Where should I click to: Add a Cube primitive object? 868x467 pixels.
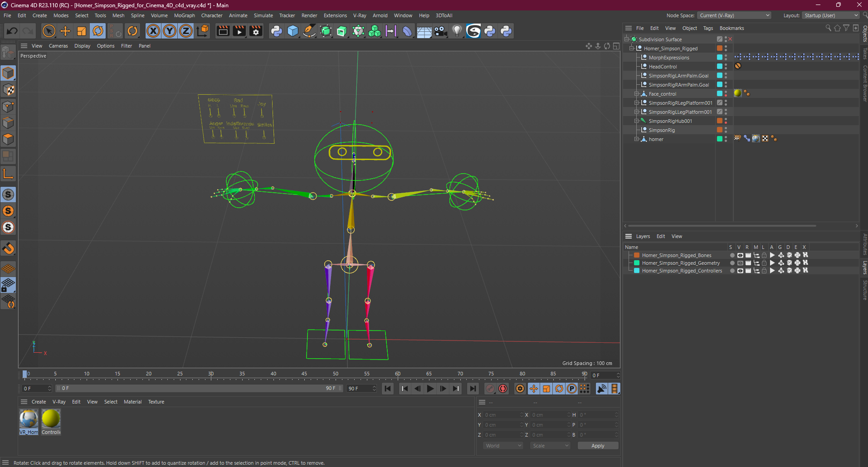coord(293,31)
